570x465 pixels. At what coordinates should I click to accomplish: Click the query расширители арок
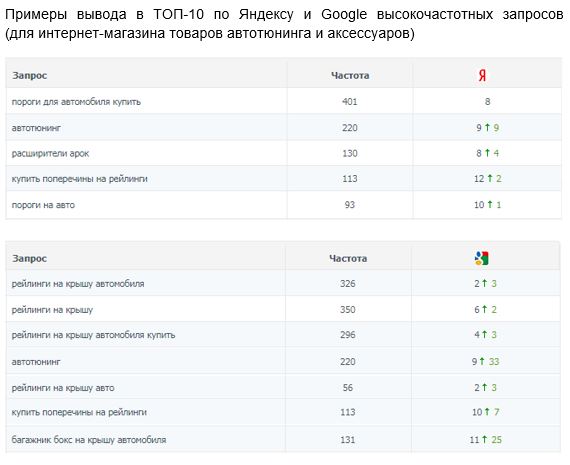tap(50, 153)
